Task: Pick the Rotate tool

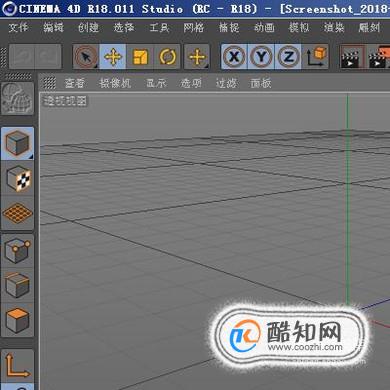Action: tap(167, 57)
